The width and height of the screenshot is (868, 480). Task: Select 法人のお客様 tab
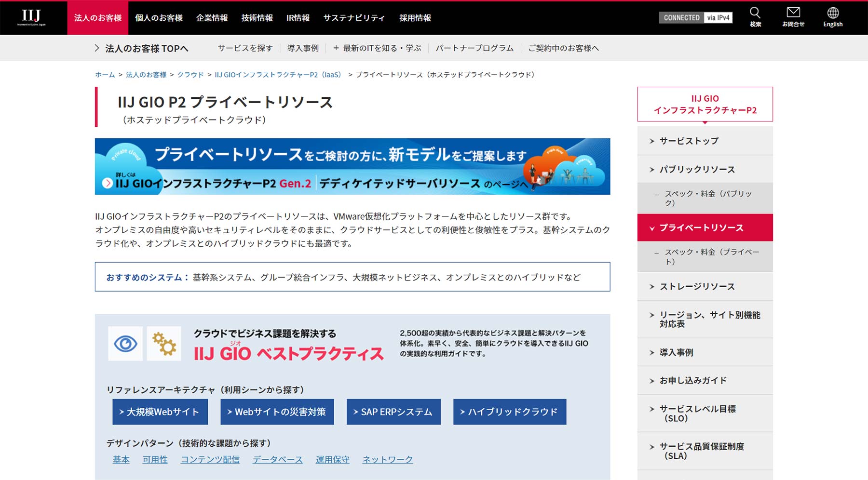pyautogui.click(x=98, y=18)
